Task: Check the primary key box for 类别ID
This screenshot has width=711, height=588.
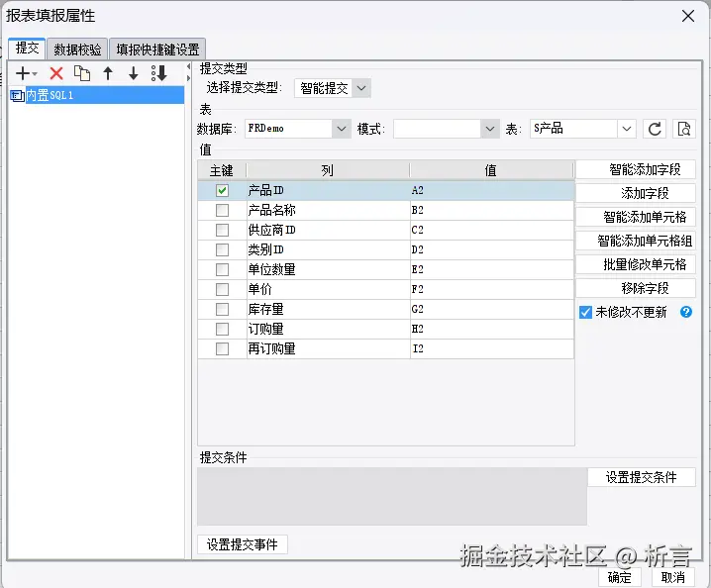Action: (222, 249)
